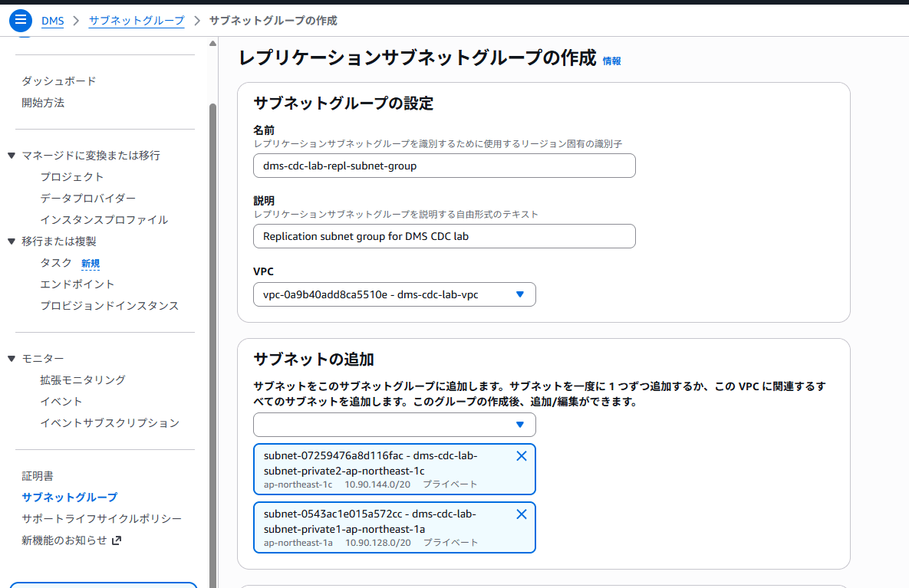
Task: Open イベントサブスクリプション in sidebar
Action: [110, 423]
